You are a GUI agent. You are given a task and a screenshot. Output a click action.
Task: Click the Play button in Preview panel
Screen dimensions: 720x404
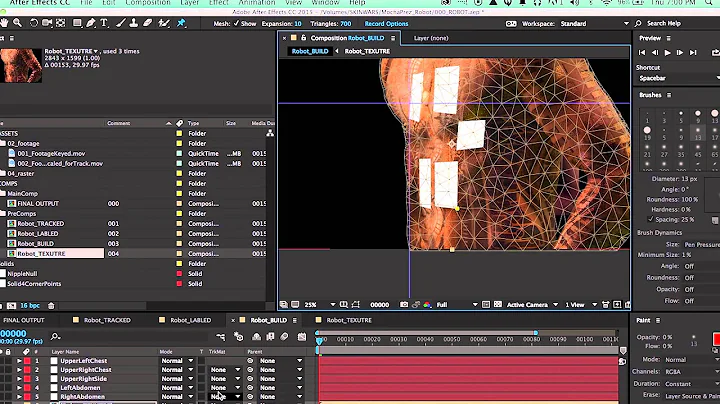[667, 53]
